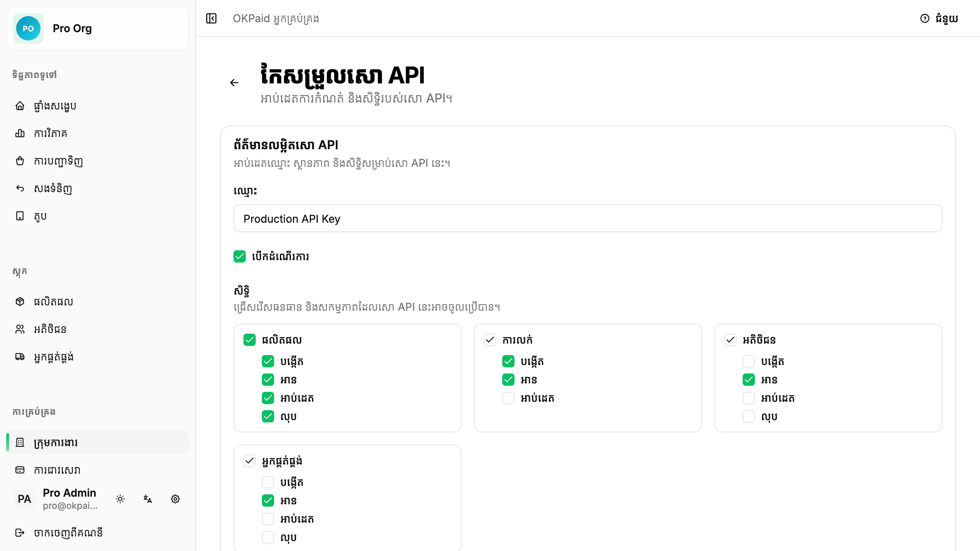Open the returns item with the undo arrow
Screen dimensions: 980x551
click(98, 188)
